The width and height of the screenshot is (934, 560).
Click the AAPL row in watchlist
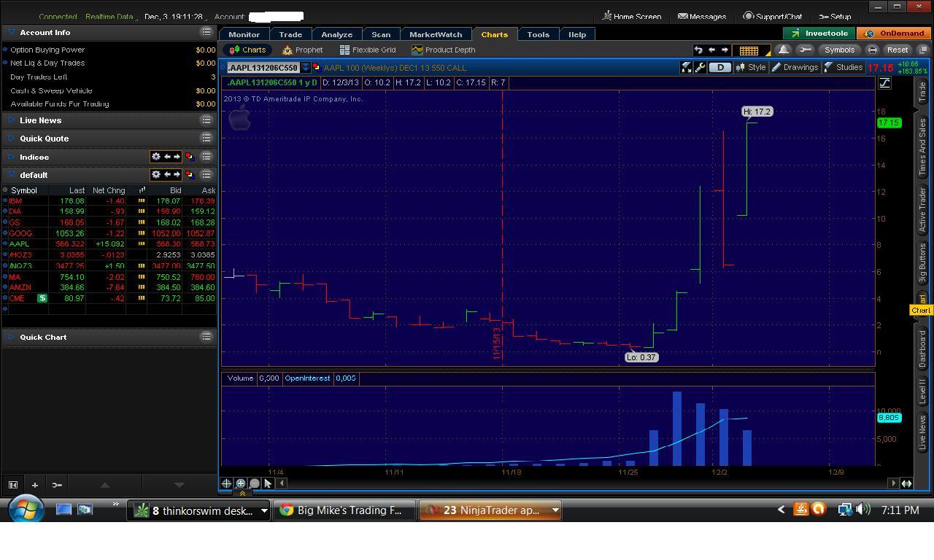(x=109, y=244)
